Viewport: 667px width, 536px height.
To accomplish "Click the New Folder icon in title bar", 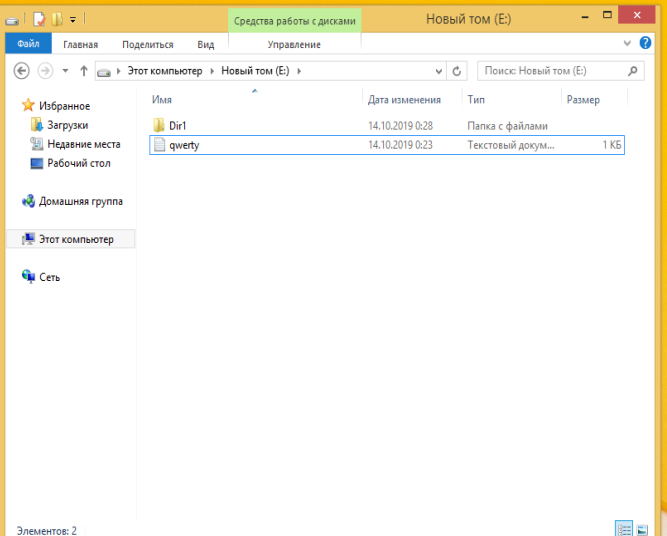I will click(x=56, y=19).
